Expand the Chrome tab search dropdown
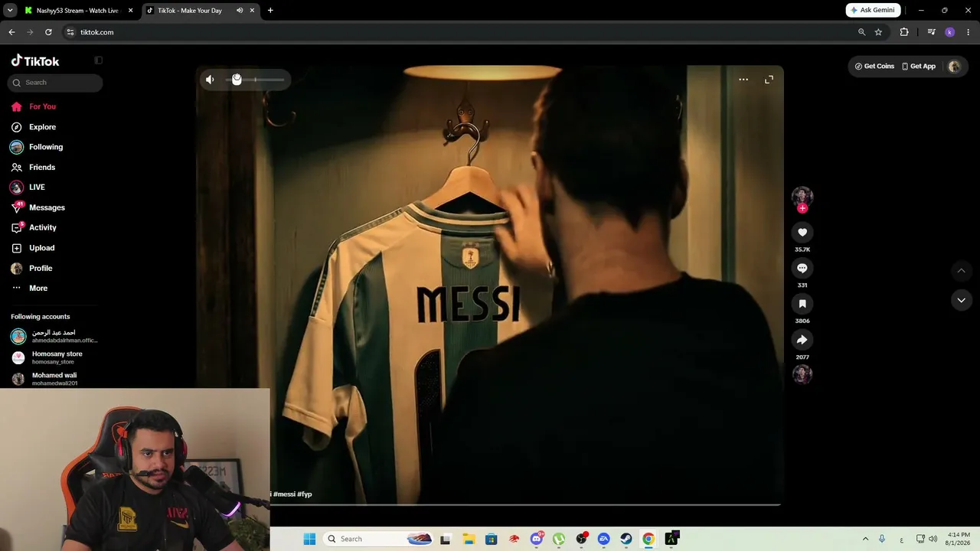980x551 pixels. point(10,11)
